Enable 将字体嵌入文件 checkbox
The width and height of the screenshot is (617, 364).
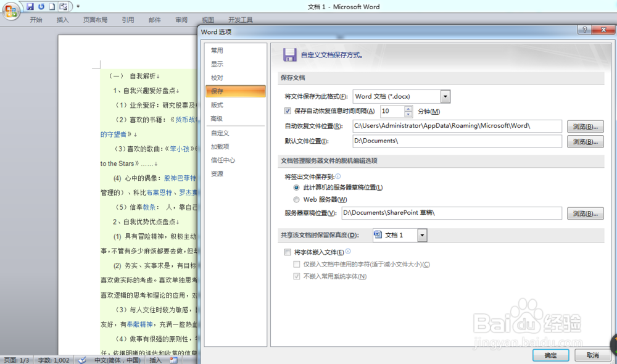(x=288, y=252)
